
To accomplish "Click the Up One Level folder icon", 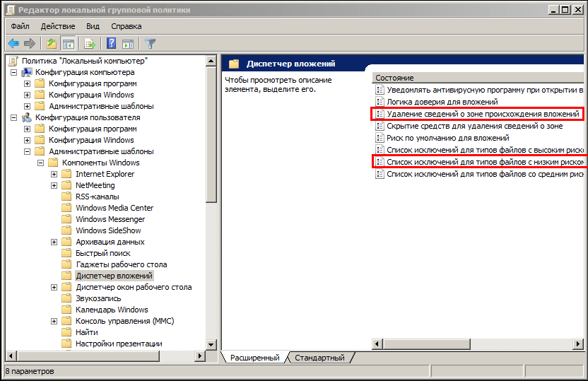I will [x=52, y=44].
